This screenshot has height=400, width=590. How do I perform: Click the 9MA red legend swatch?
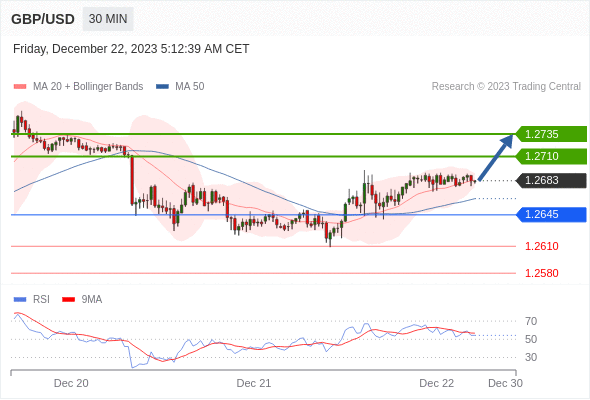point(68,300)
